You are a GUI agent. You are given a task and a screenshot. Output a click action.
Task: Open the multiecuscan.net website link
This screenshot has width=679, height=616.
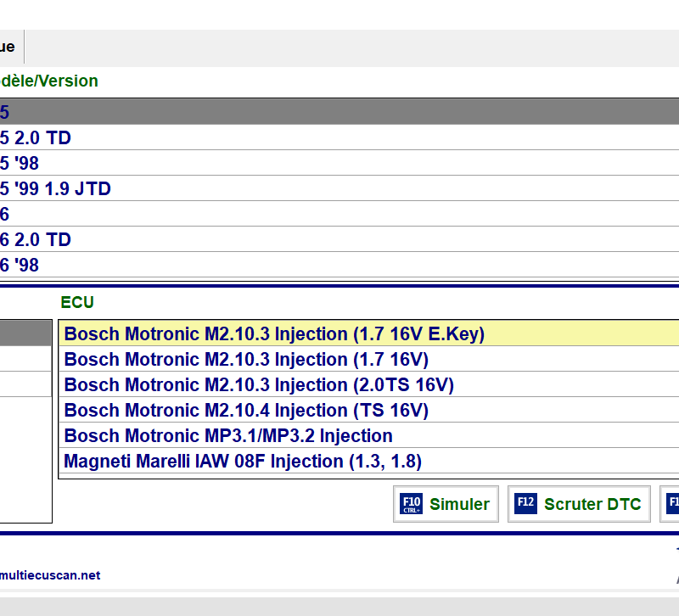coord(50,575)
